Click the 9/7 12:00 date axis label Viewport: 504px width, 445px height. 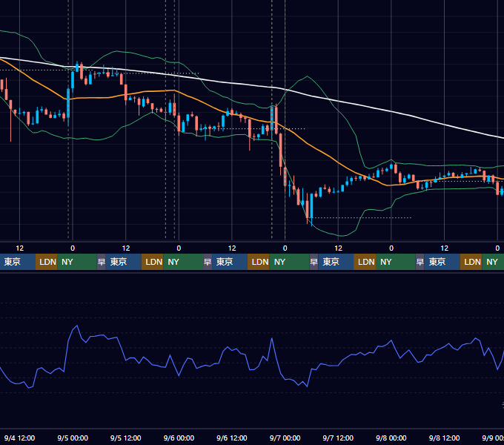click(338, 438)
